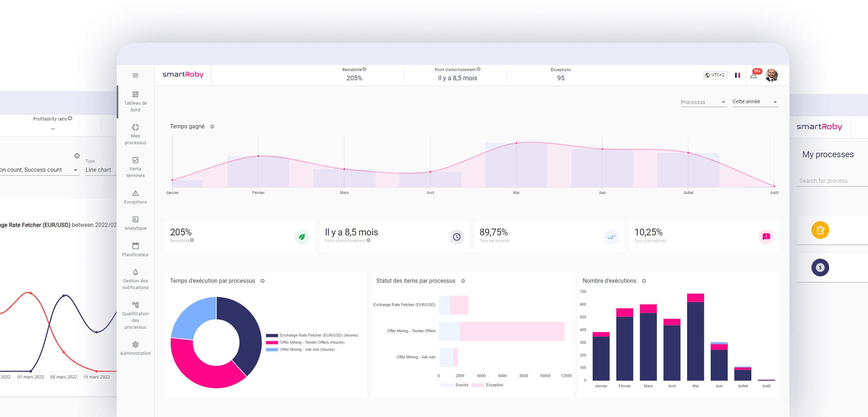This screenshot has height=417, width=868.
Task: Click the smartRoby logo in main header
Action: (x=183, y=75)
